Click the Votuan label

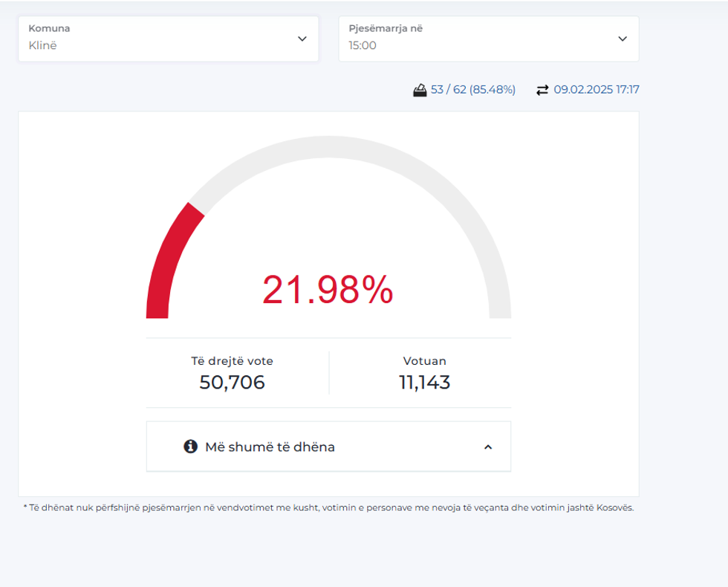tap(424, 361)
